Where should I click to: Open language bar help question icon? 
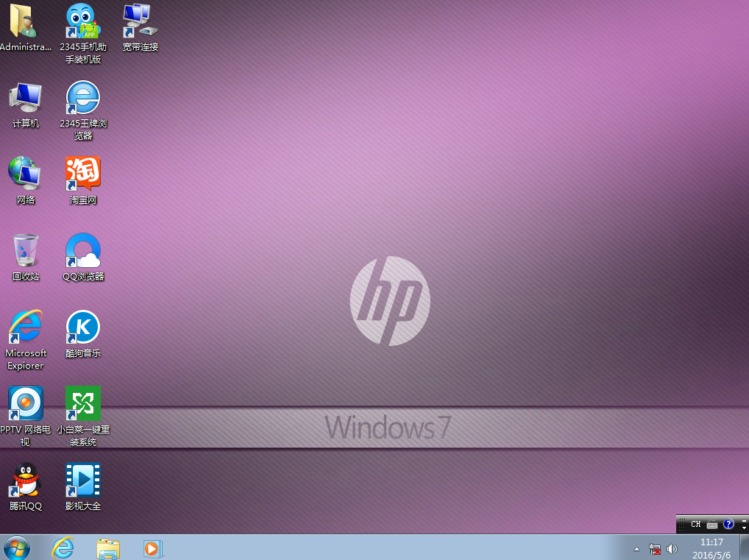(728, 524)
